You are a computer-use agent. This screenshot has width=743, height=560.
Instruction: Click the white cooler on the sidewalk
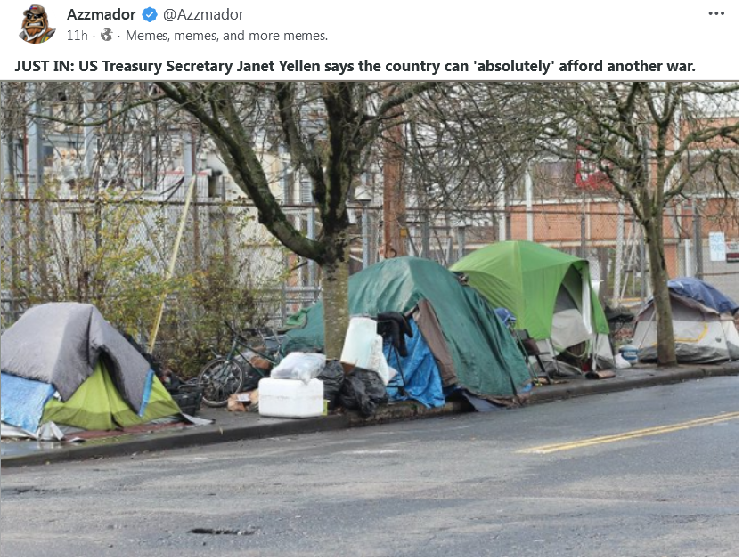click(291, 398)
